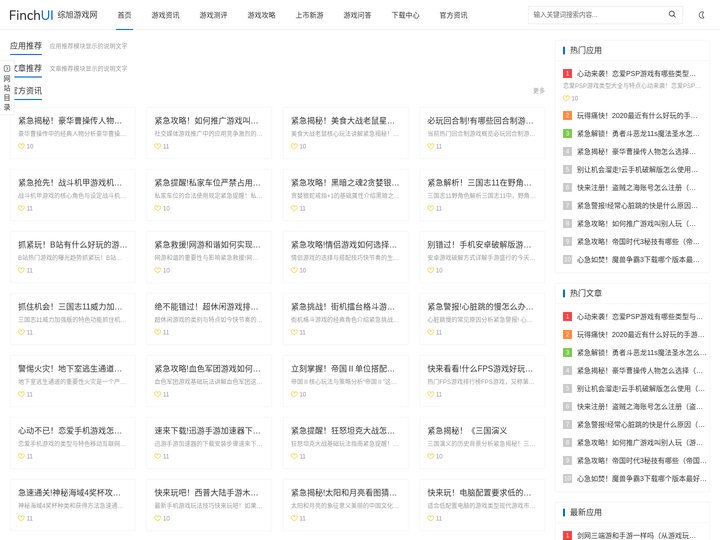This screenshot has width=720, height=540.
Task: Click heart icon on 街机擂台格斗 card
Action: 294,332
